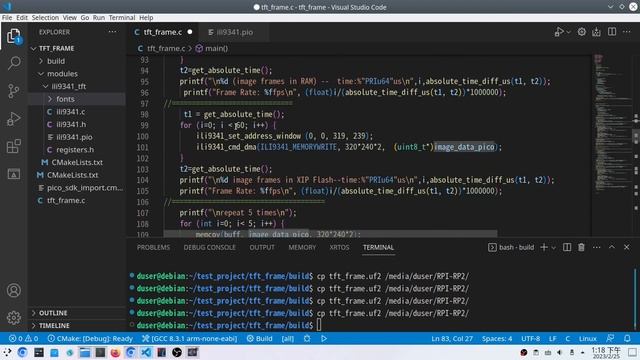The image size is (640, 360).
Task: Open terminal panel more actions
Action: (596, 247)
